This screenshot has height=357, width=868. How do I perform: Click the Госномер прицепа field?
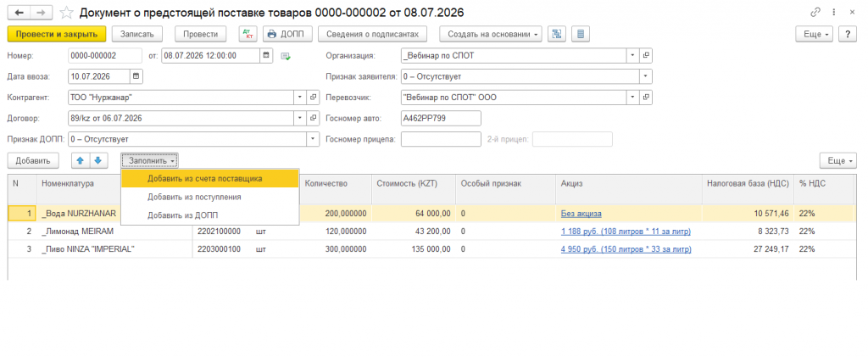pyautogui.click(x=441, y=139)
